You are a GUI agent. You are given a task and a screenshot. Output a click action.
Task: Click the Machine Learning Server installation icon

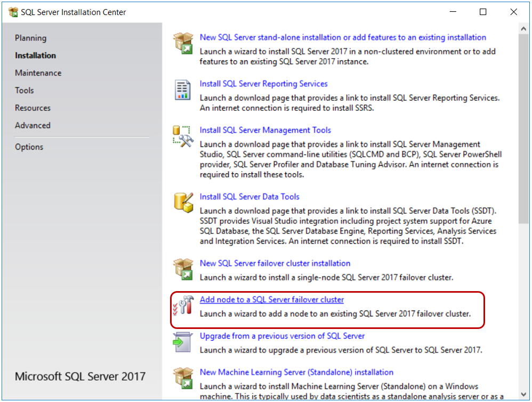[x=183, y=378]
